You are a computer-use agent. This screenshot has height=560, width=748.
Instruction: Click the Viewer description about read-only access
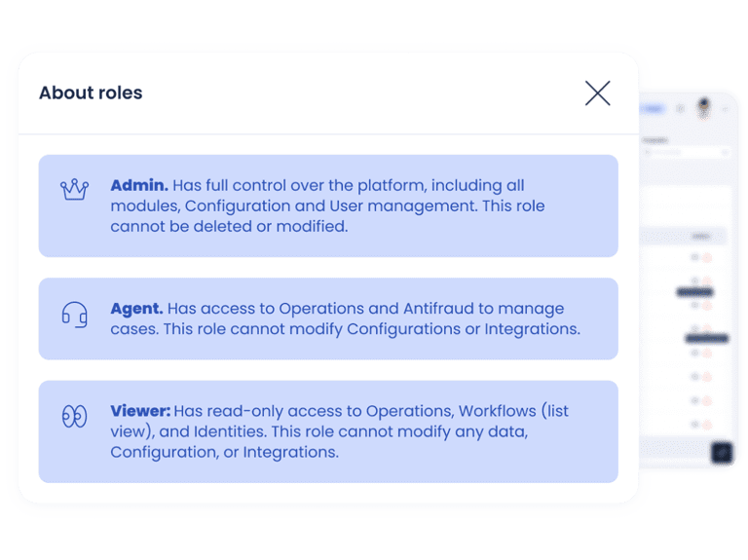351,431
